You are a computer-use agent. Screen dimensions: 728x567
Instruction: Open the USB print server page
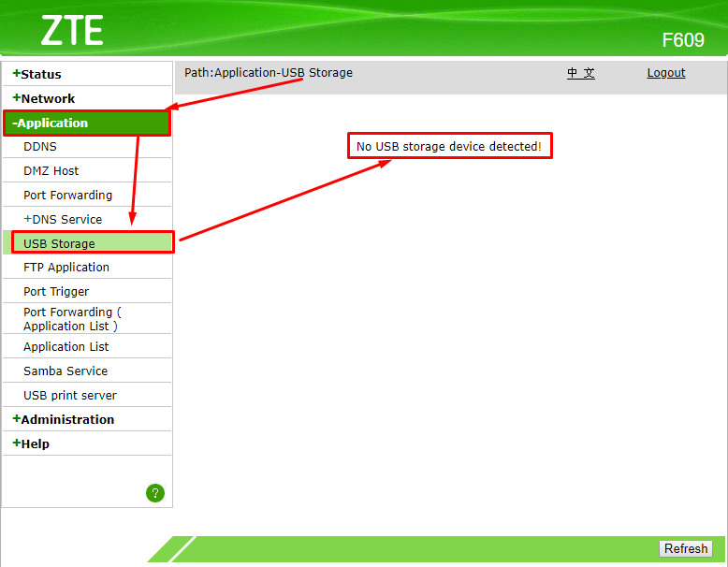(70, 395)
